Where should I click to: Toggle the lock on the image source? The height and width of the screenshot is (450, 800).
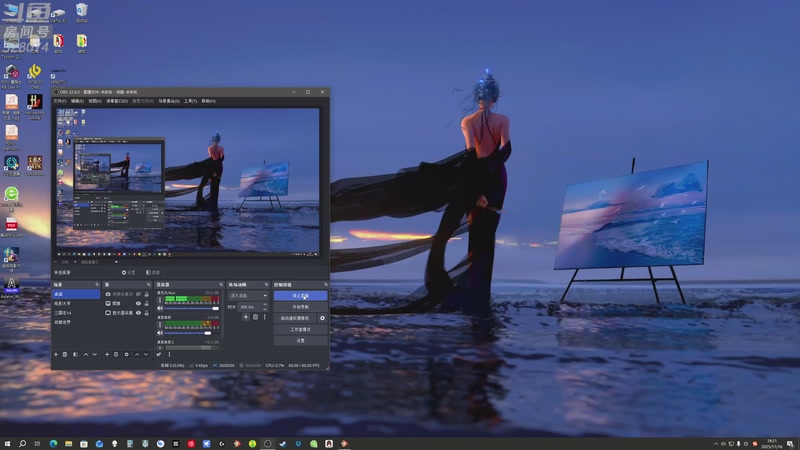[146, 304]
